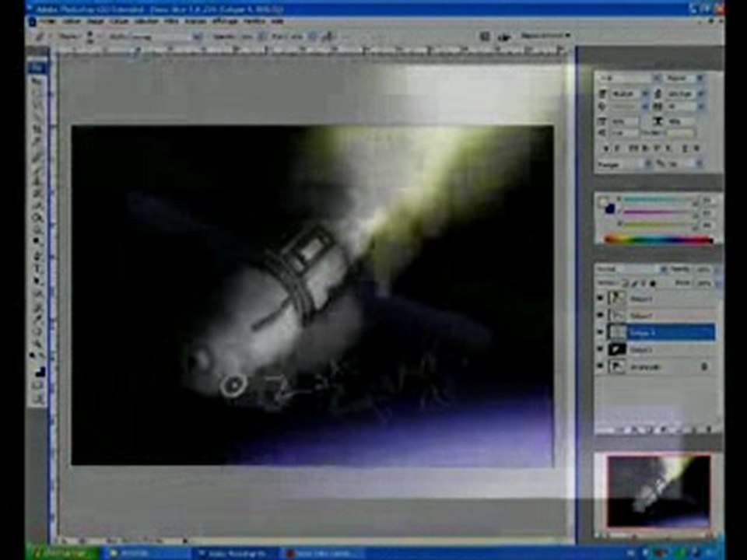This screenshot has width=747, height=560.
Task: Select the Eyedropper tool
Action: pyautogui.click(x=37, y=318)
